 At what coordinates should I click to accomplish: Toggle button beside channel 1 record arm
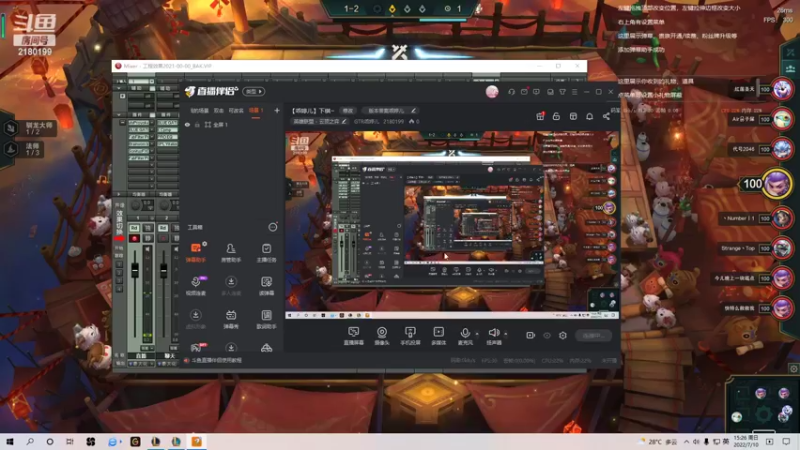click(x=147, y=238)
